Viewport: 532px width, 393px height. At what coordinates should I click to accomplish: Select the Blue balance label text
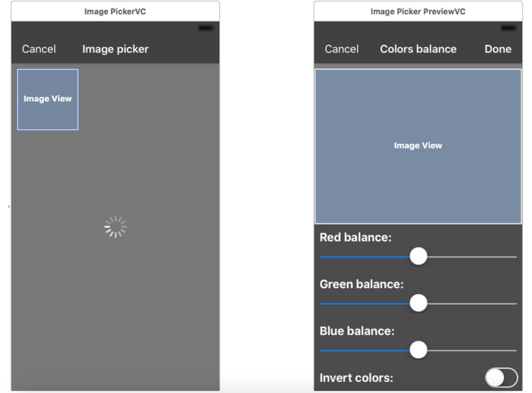(x=357, y=331)
